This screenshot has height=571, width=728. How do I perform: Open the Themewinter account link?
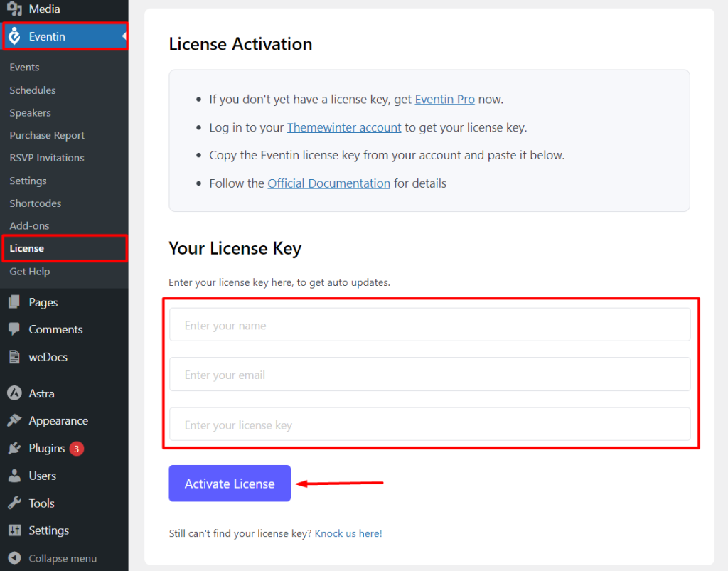click(x=343, y=127)
